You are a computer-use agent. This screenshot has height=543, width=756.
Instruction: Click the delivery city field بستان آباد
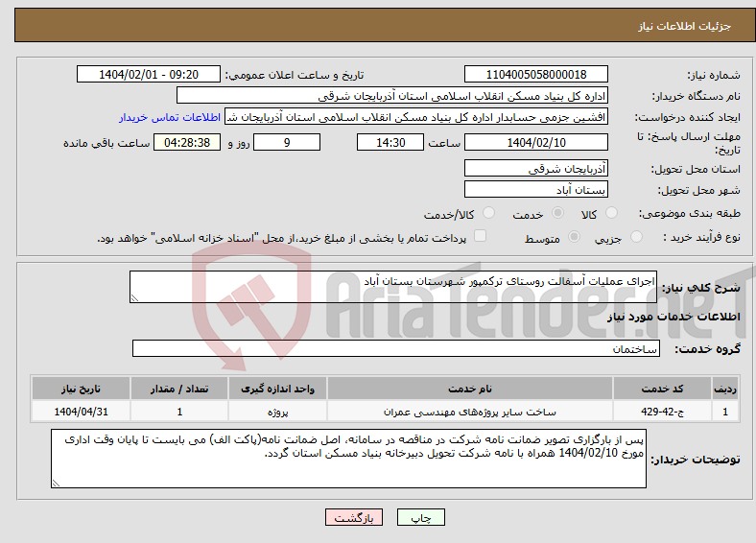click(536, 189)
